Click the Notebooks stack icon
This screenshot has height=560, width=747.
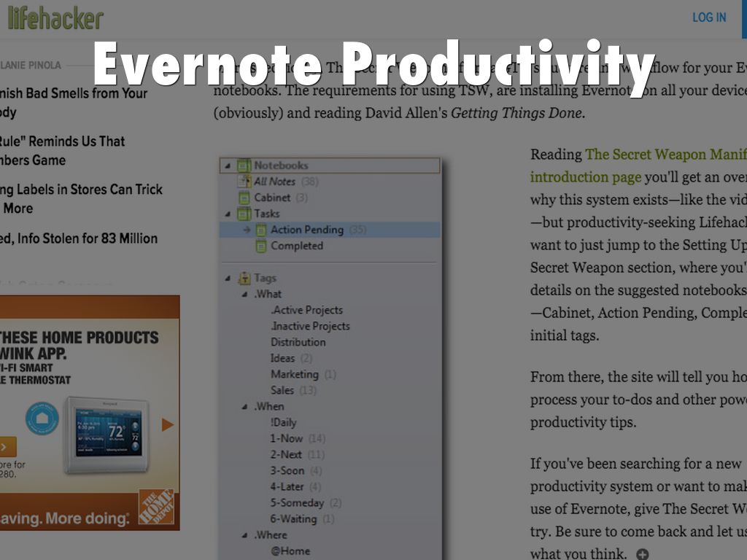[244, 166]
